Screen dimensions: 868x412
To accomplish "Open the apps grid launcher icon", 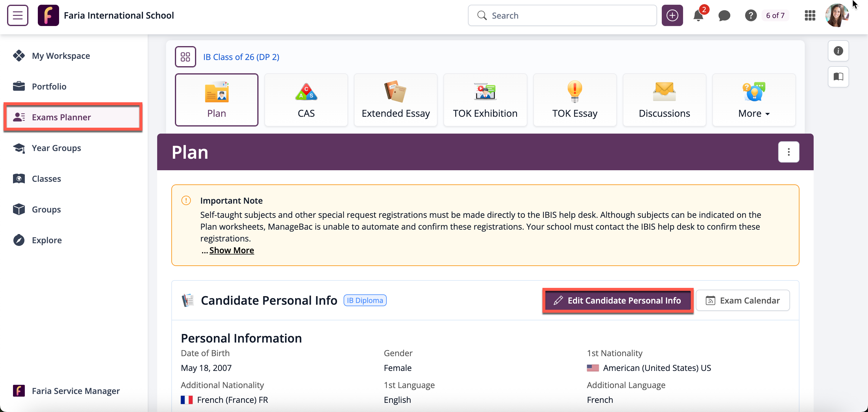I will pyautogui.click(x=810, y=15).
